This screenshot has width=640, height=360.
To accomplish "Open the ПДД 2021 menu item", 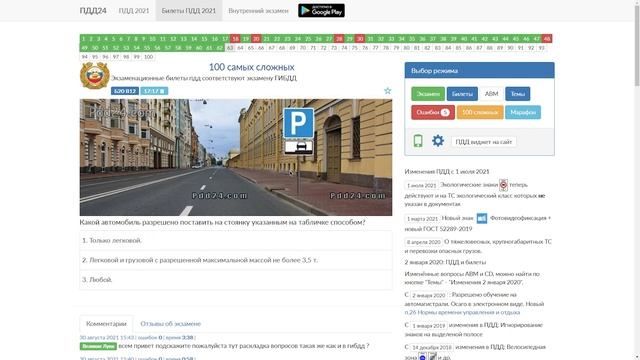I will [x=134, y=11].
